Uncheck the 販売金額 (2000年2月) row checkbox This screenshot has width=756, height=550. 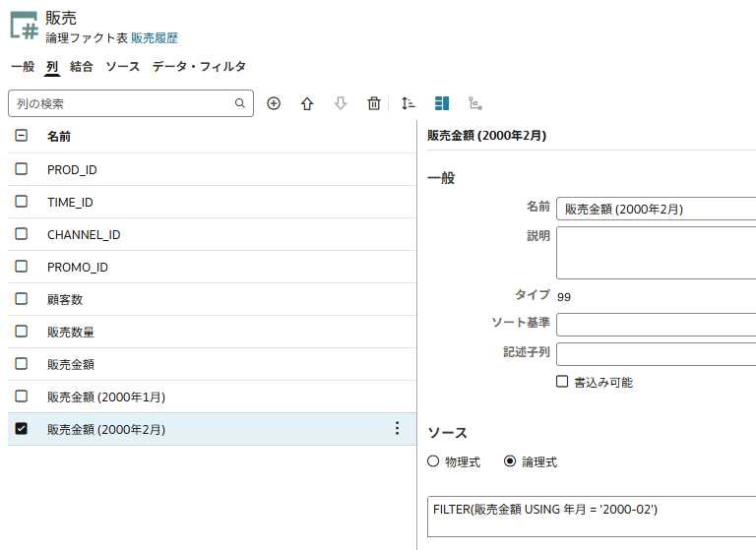coord(22,429)
